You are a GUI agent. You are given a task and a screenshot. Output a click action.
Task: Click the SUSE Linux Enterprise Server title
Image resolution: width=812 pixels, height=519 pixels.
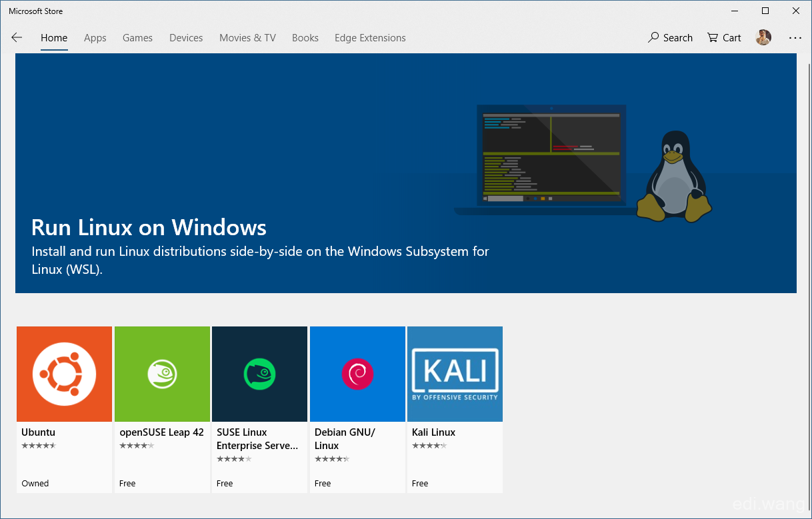click(257, 439)
